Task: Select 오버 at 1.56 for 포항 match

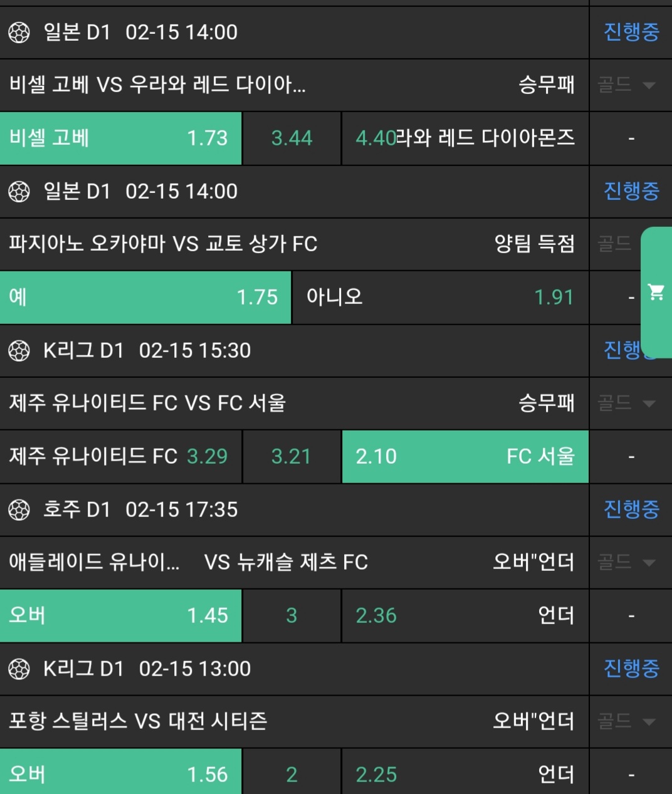Action: click(x=120, y=775)
